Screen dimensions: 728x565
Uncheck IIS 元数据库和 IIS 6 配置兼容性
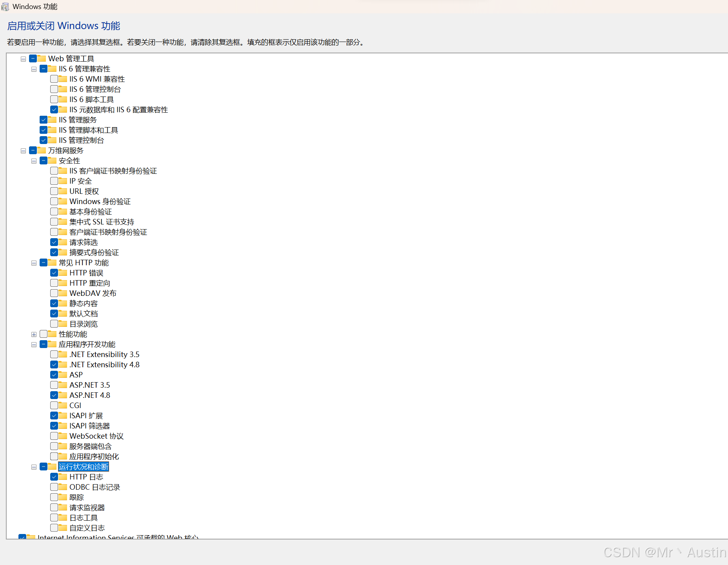pyautogui.click(x=54, y=109)
